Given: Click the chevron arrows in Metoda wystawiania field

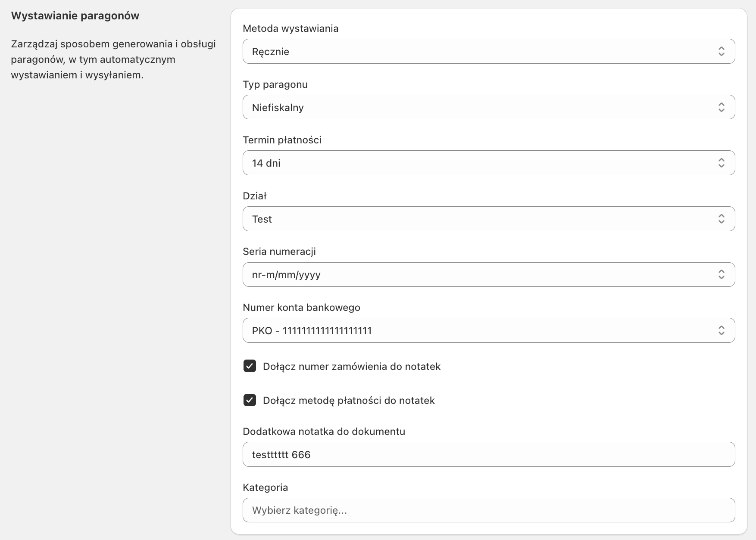Looking at the screenshot, I should point(721,52).
